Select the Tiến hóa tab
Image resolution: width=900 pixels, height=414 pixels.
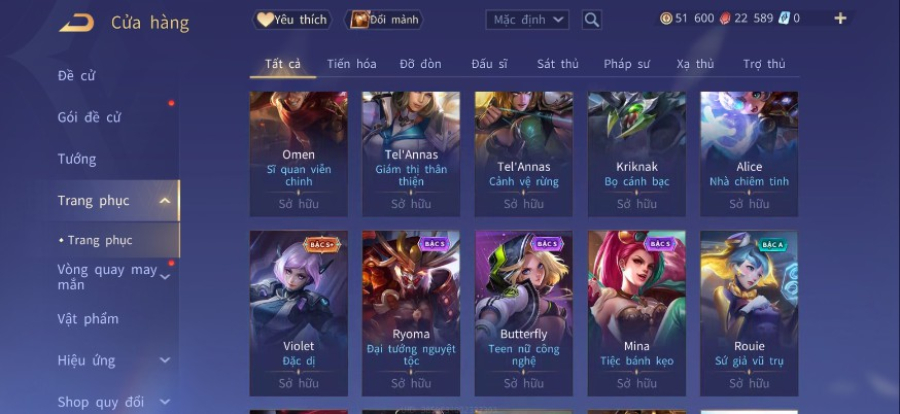click(351, 64)
